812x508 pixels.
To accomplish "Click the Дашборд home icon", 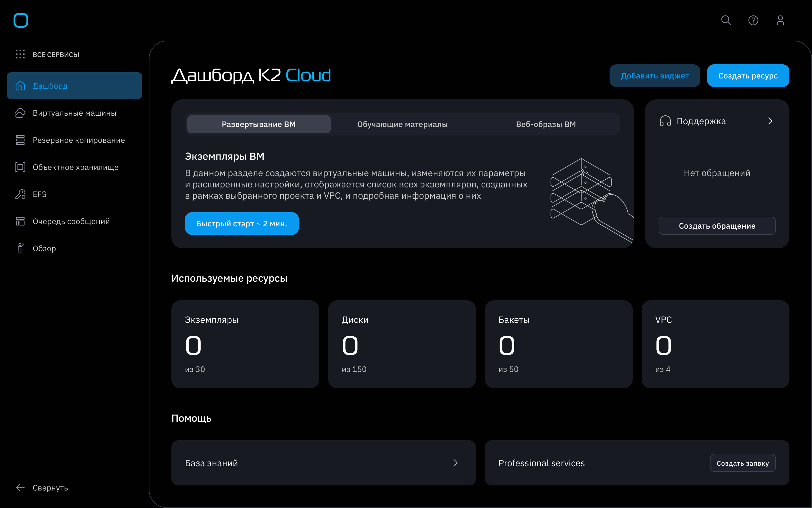I will [x=21, y=86].
